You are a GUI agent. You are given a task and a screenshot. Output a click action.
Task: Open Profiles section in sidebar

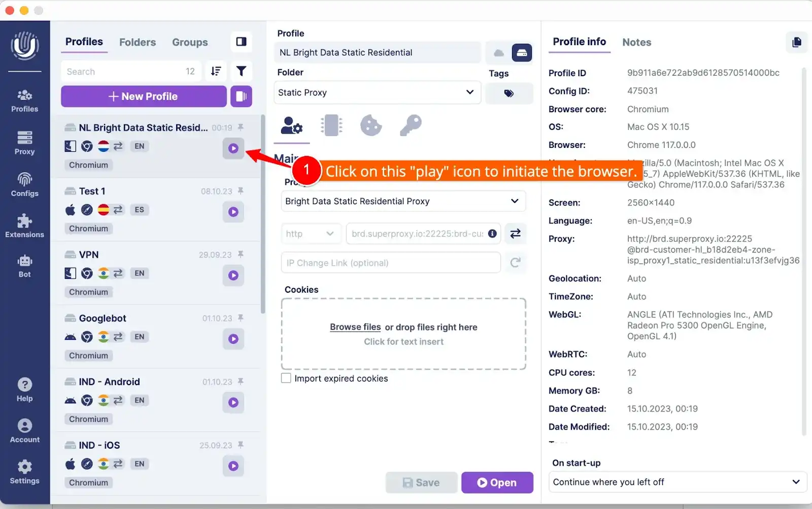(x=24, y=101)
